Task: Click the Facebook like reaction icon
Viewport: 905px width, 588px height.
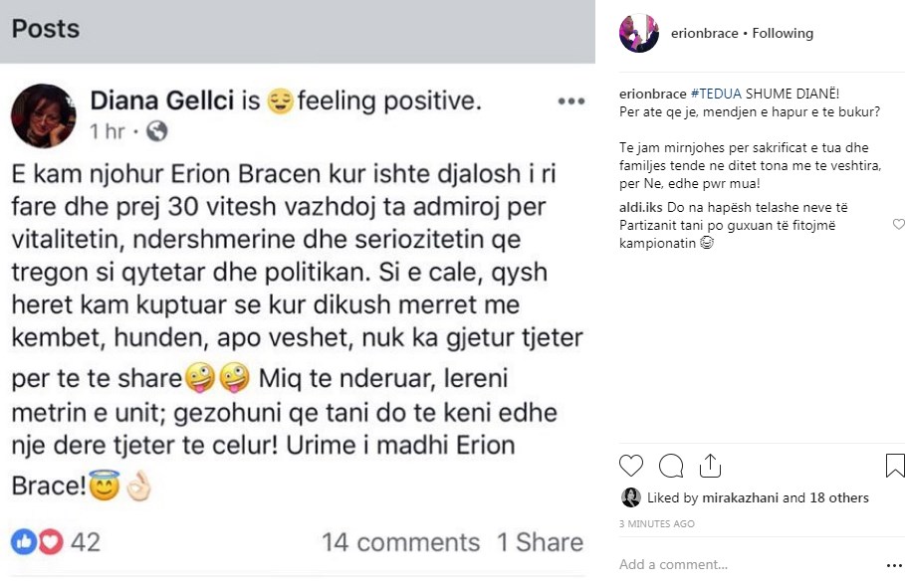Action: tap(24, 542)
